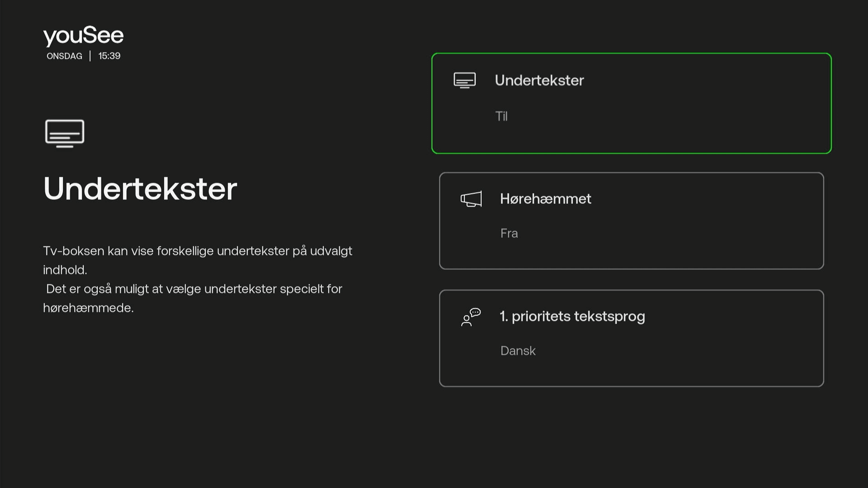Open the 1. prioritets tekstsprog selector
This screenshot has width=868, height=488.
[631, 338]
